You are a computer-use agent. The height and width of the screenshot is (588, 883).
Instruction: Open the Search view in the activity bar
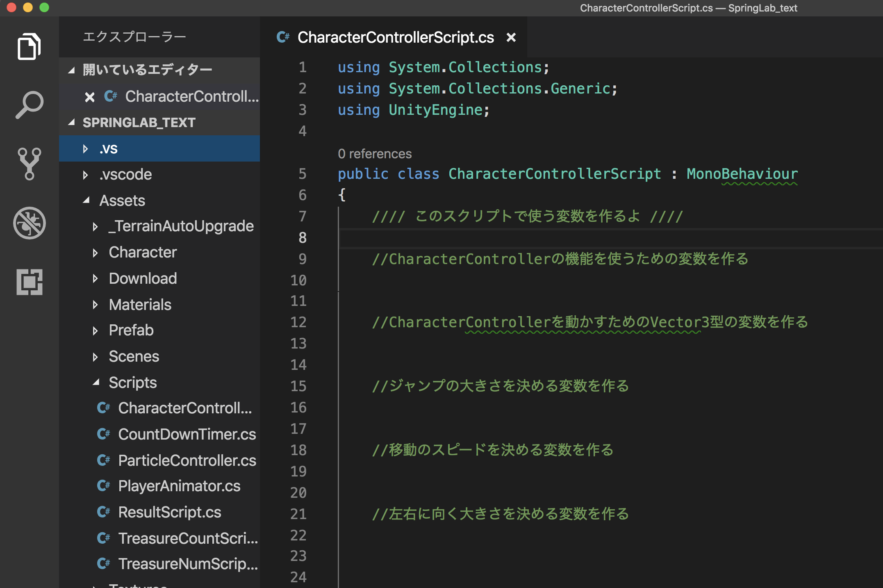click(30, 105)
